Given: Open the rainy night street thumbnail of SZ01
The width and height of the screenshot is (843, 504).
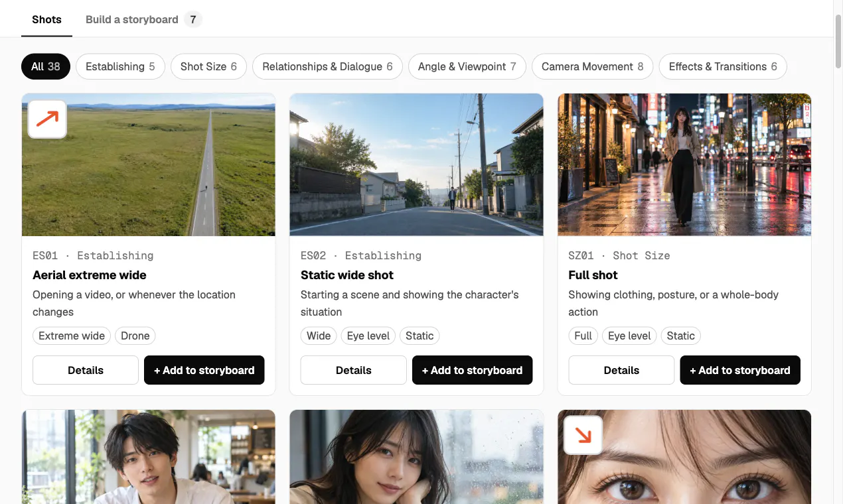Looking at the screenshot, I should (684, 164).
